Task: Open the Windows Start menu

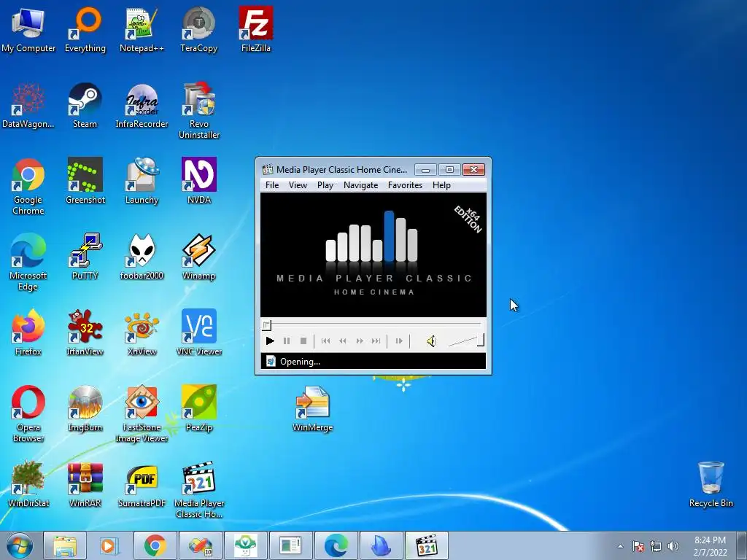Action: pyautogui.click(x=20, y=545)
